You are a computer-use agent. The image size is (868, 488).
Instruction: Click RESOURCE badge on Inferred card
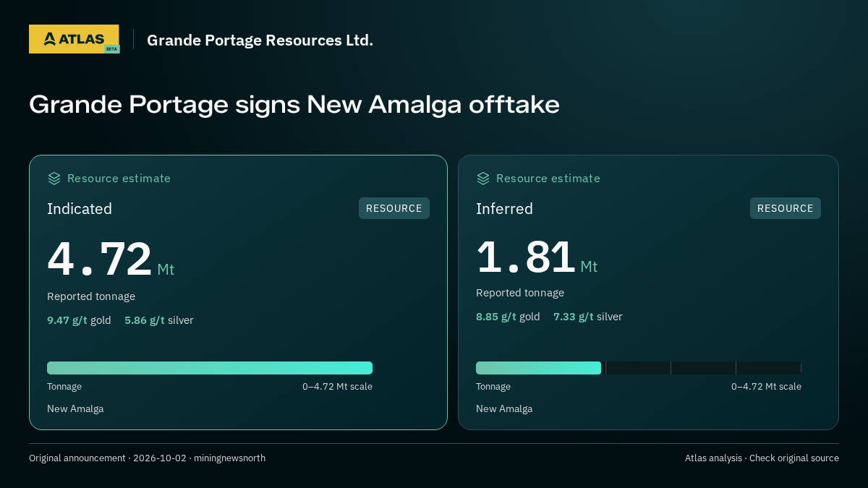pos(786,208)
